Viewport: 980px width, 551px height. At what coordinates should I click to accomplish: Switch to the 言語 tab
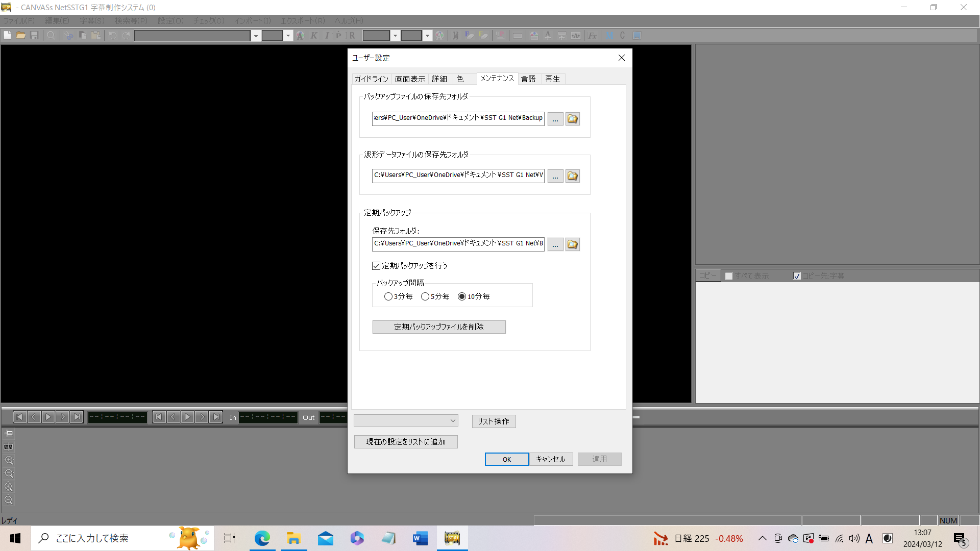click(x=528, y=79)
